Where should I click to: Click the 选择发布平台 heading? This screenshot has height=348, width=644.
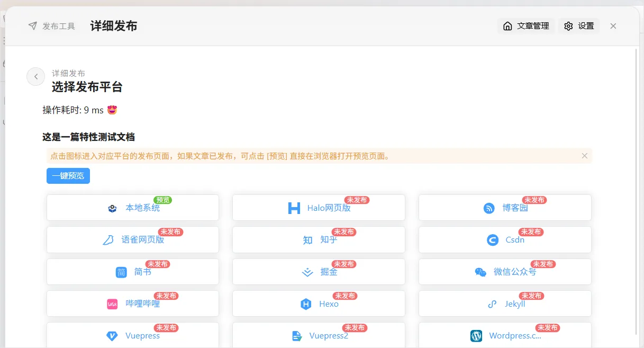87,86
